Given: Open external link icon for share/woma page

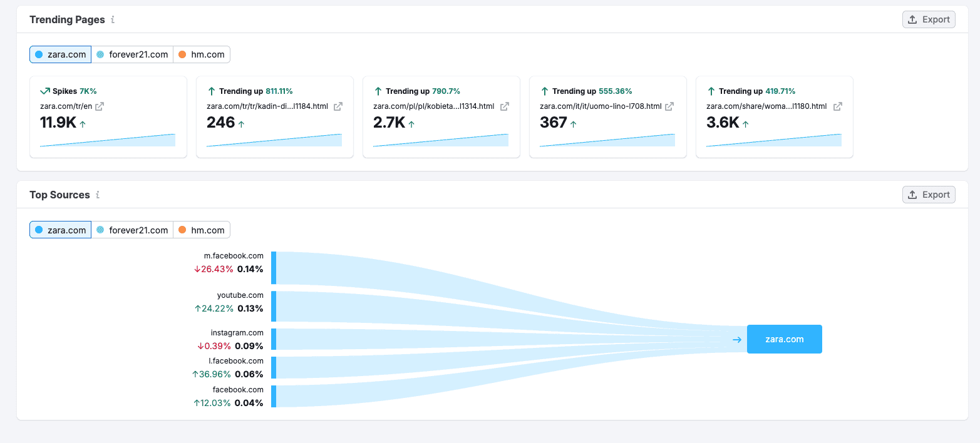Looking at the screenshot, I should click(838, 106).
